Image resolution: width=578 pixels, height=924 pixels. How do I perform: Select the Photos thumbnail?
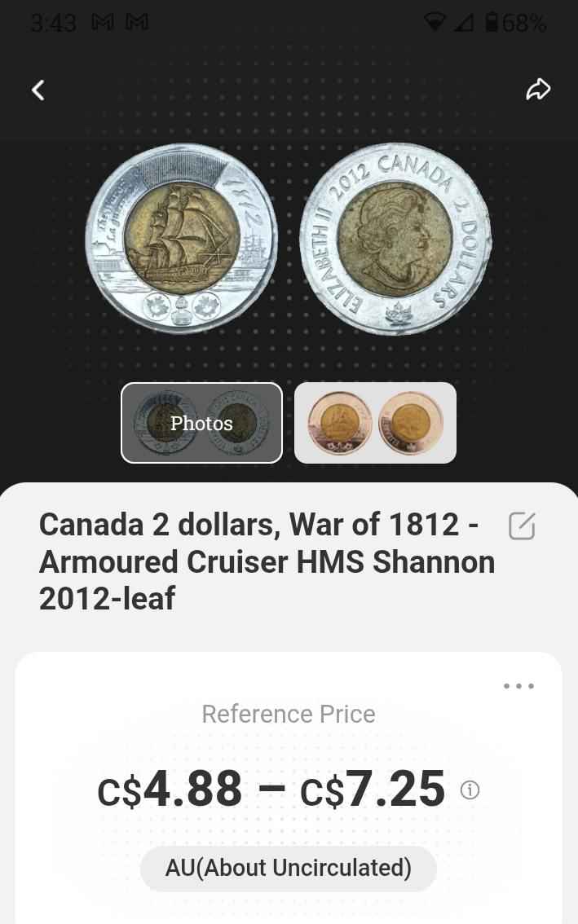(x=201, y=423)
